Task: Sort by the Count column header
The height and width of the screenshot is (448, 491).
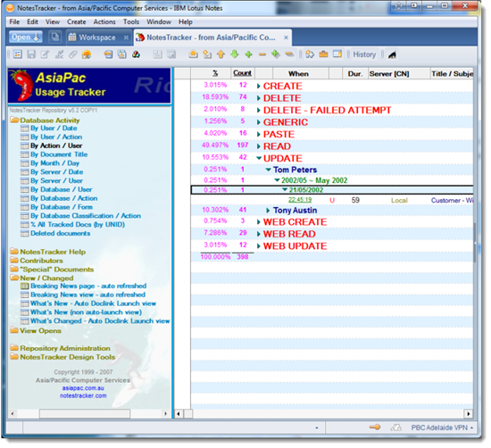Action: tap(242, 73)
